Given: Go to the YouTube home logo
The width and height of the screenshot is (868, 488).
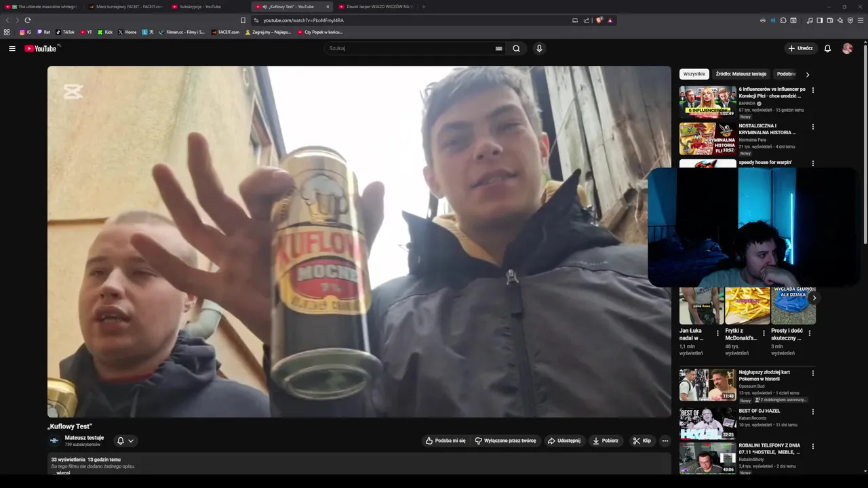Looking at the screenshot, I should click(41, 48).
